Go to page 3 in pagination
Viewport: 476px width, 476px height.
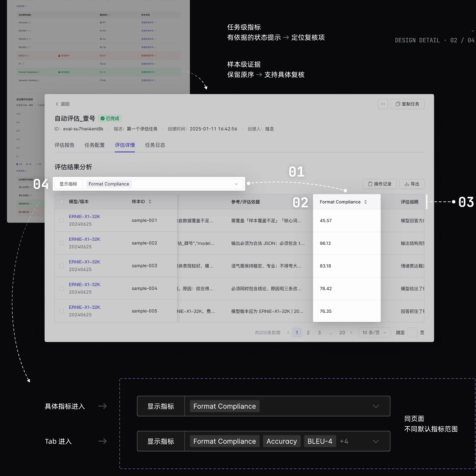pos(319,332)
